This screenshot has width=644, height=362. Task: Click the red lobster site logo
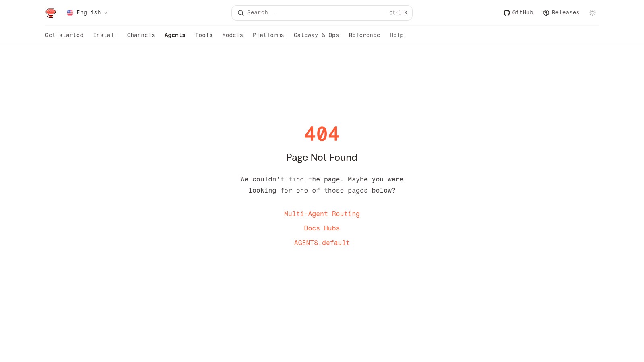click(51, 13)
